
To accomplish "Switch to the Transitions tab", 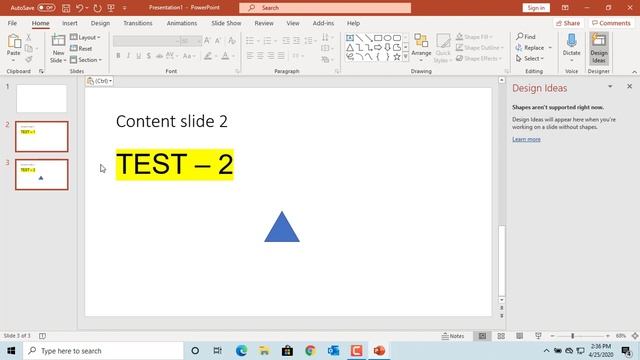I will pos(138,23).
